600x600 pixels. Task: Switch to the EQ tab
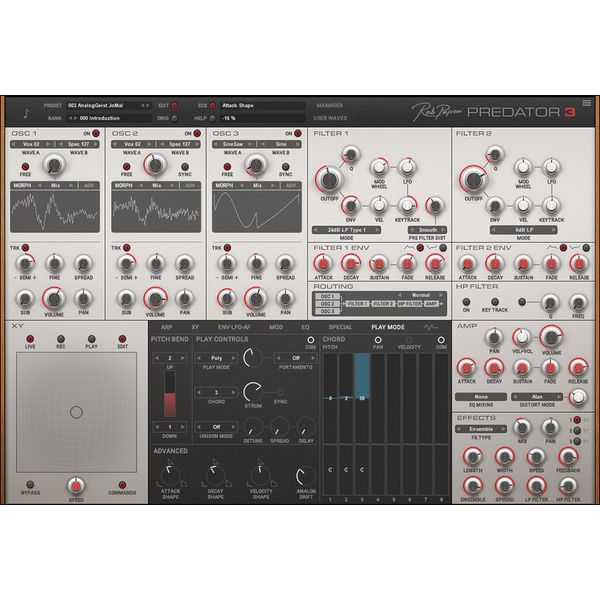click(x=305, y=327)
